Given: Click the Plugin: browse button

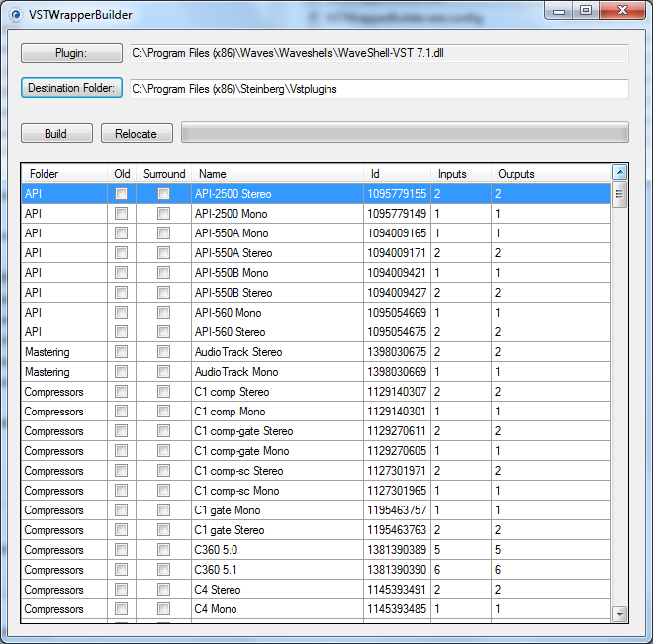Looking at the screenshot, I should pos(71,53).
